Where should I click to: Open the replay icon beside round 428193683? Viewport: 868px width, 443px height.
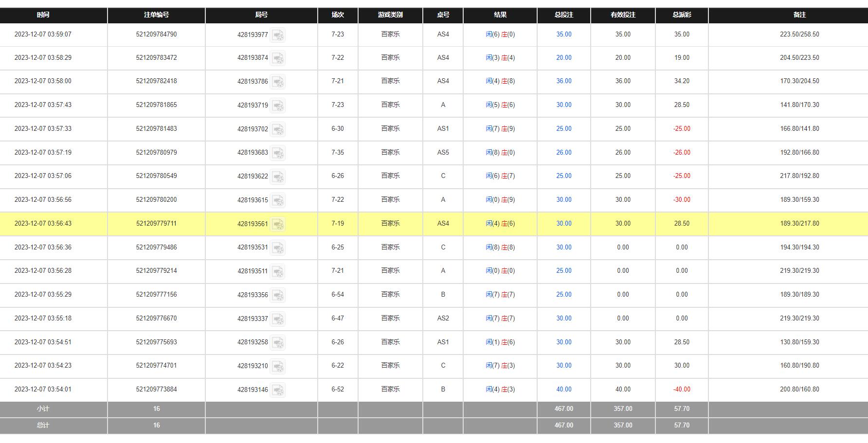278,153
